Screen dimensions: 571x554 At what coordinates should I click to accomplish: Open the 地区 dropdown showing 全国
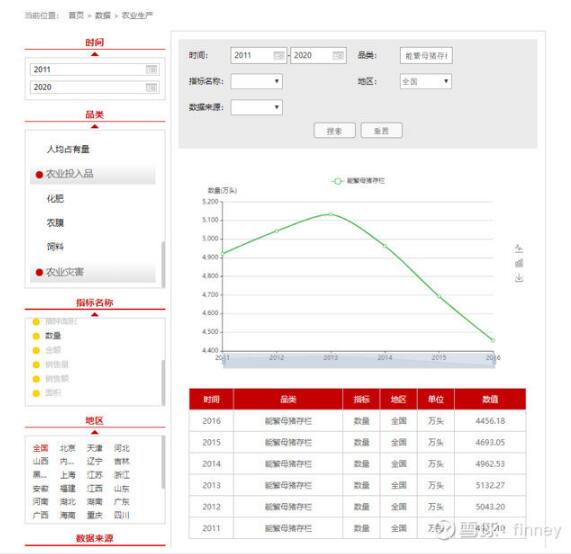pos(425,81)
